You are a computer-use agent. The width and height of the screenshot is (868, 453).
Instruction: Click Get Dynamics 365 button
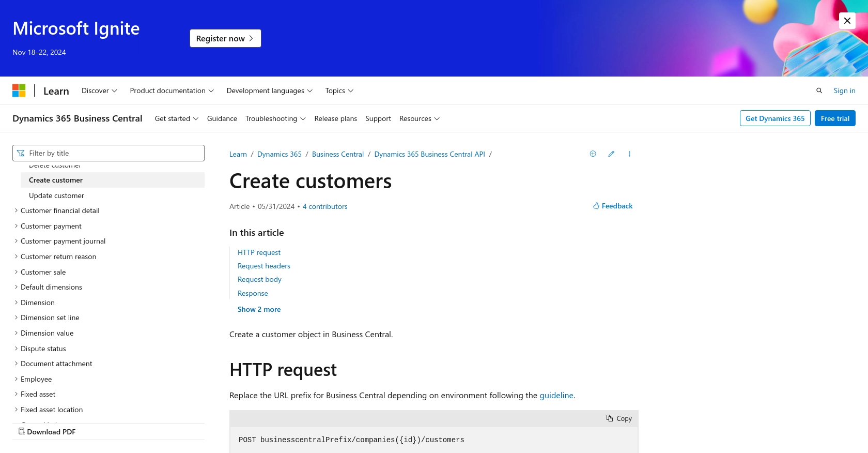coord(775,118)
